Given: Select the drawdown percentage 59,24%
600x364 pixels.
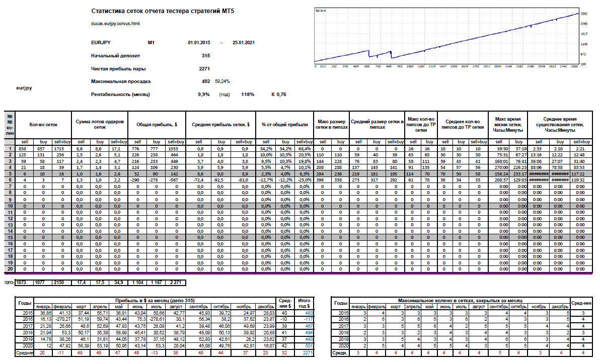Looking at the screenshot, I should (x=222, y=81).
